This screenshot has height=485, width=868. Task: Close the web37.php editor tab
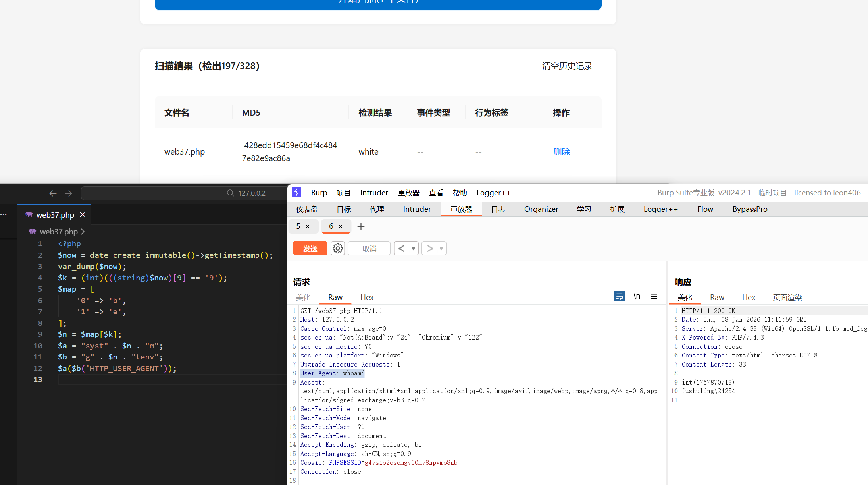(83, 215)
